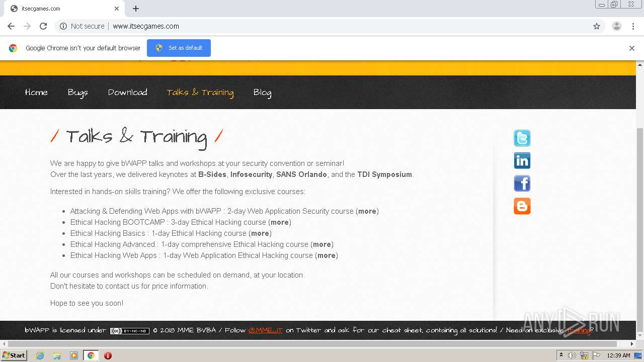Click more link for Ethical Hacking Web Apps
Viewport: 644px width, 362px height.
coord(327,255)
